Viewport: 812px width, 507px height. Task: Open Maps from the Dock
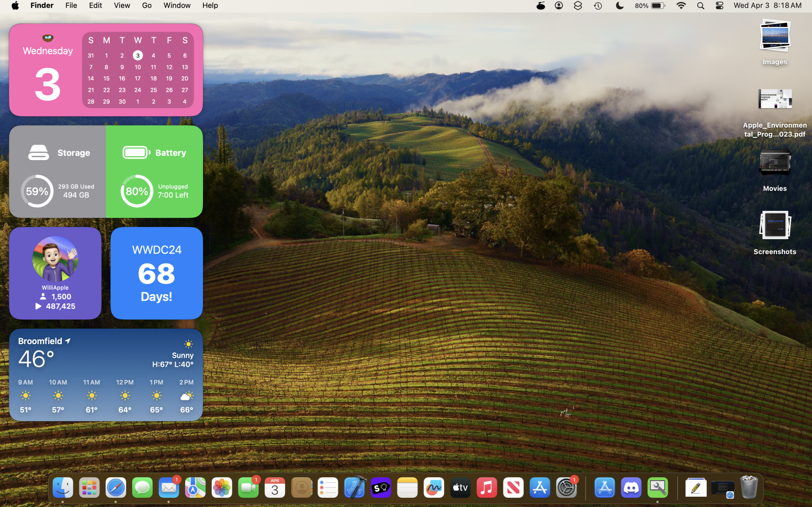pyautogui.click(x=195, y=487)
